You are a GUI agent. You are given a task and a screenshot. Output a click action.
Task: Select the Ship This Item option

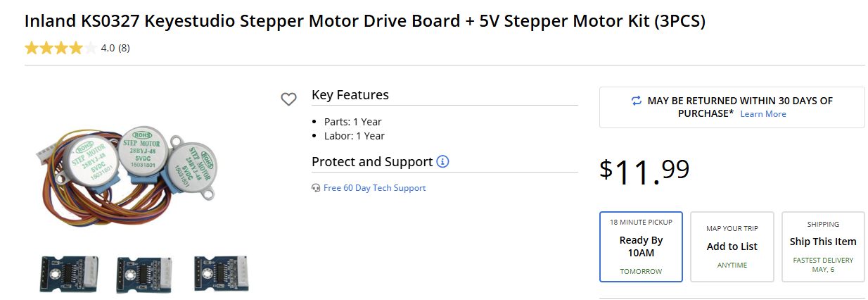click(823, 246)
